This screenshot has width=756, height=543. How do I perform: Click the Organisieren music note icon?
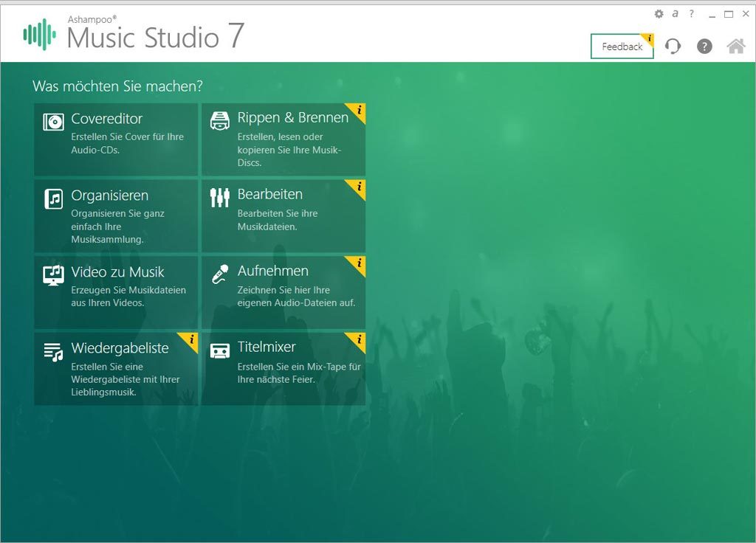tap(53, 198)
